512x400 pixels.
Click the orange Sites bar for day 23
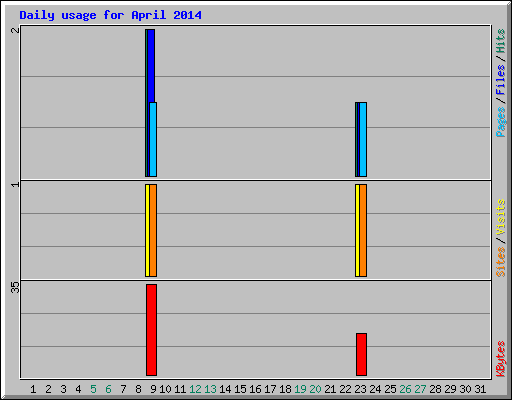click(x=363, y=230)
